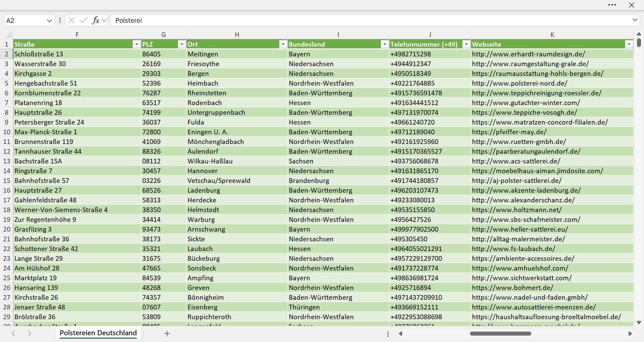
Task: Close the embedded spreadsheet viewer
Action: [631, 5]
